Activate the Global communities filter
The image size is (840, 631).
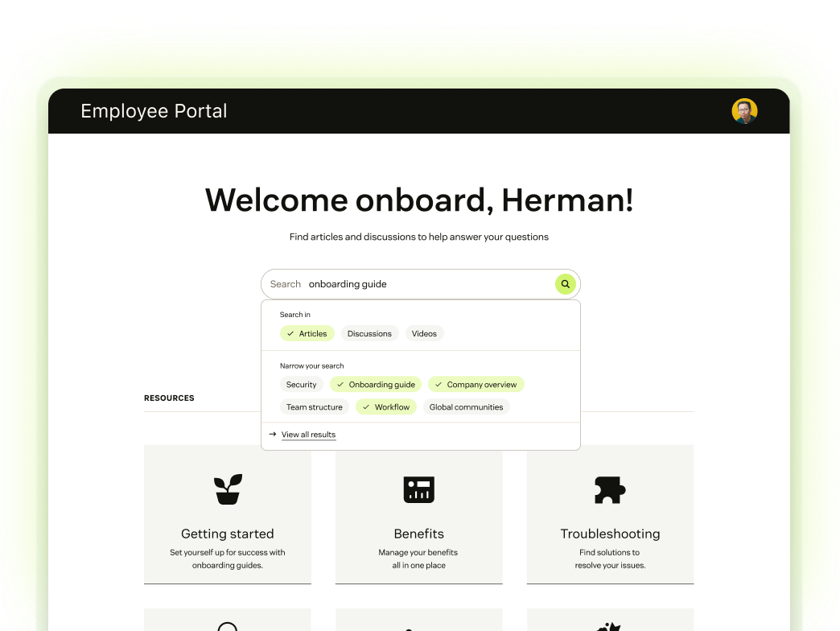(x=466, y=406)
